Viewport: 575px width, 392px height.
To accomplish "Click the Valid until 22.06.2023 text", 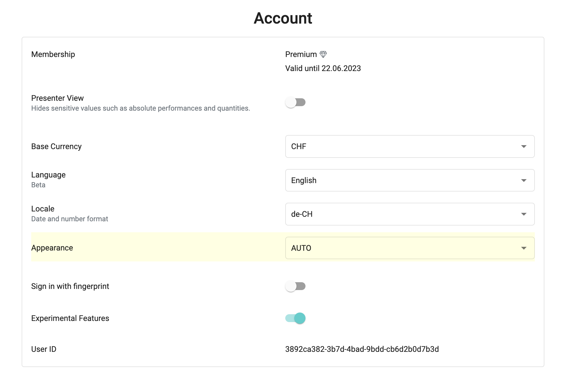I will pos(323,68).
